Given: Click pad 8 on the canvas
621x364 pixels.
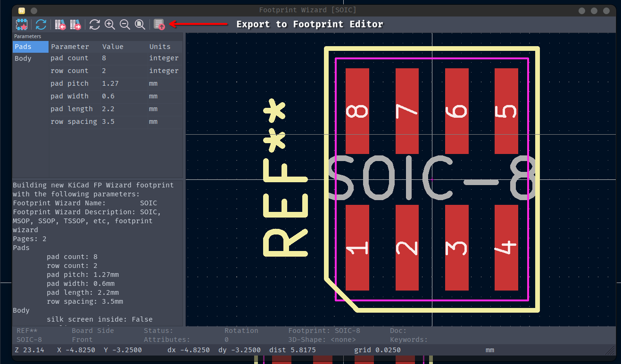Looking at the screenshot, I should 357,111.
